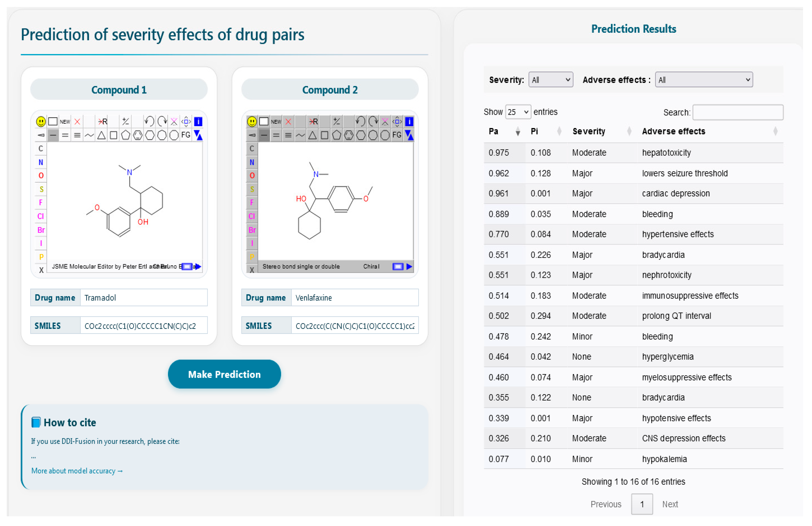Image resolution: width=812 pixels, height=526 pixels.
Task: Click the smiley icon in Compound 1 editor
Action: (41, 122)
